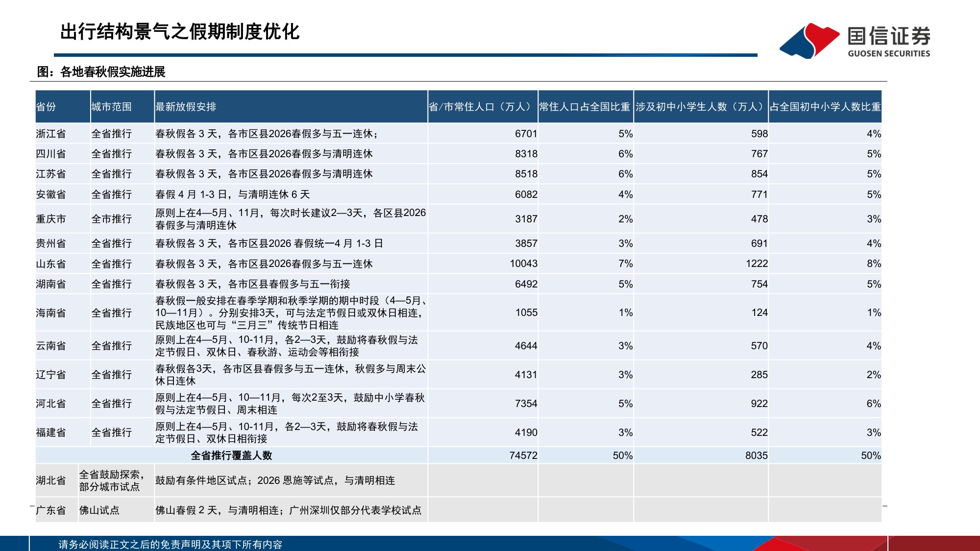The width and height of the screenshot is (980, 551).
Task: Click the 占全国初中小学人数比重 header
Action: pyautogui.click(x=825, y=107)
